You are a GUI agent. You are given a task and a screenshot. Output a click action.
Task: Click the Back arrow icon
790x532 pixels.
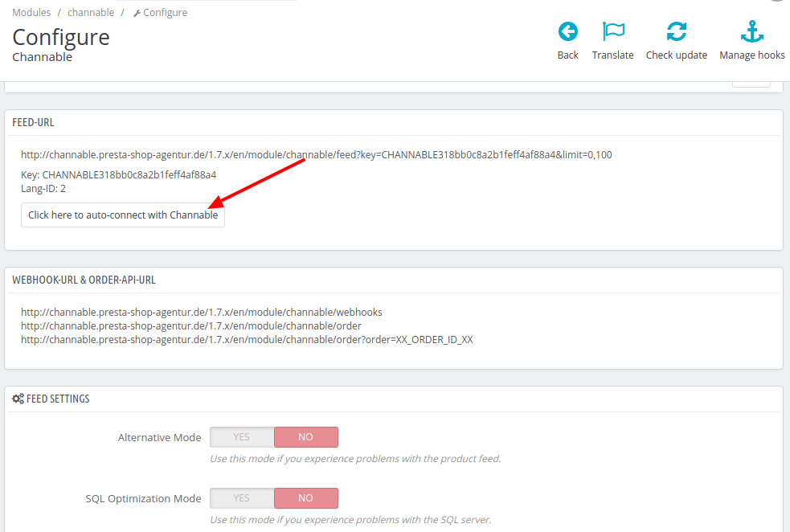[x=567, y=32]
